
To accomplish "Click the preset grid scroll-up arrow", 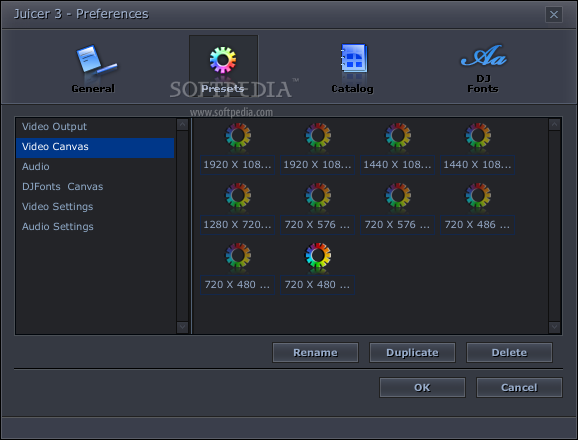I will pos(554,125).
